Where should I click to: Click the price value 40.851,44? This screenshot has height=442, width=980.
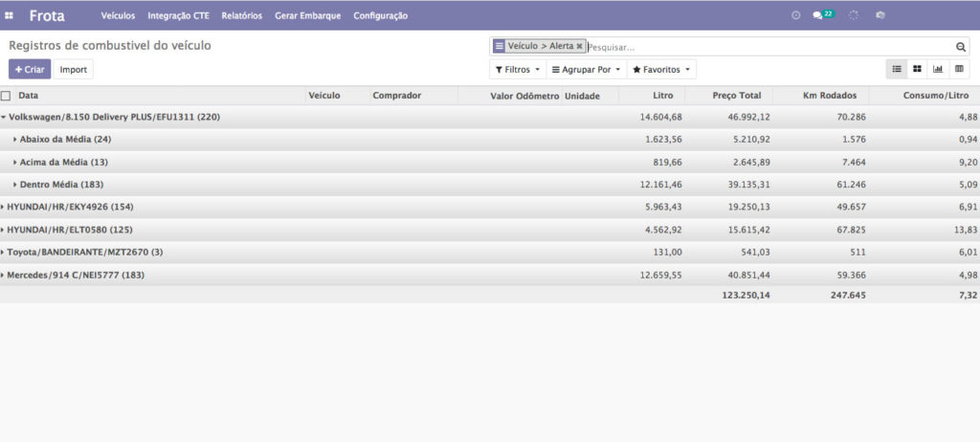(748, 275)
